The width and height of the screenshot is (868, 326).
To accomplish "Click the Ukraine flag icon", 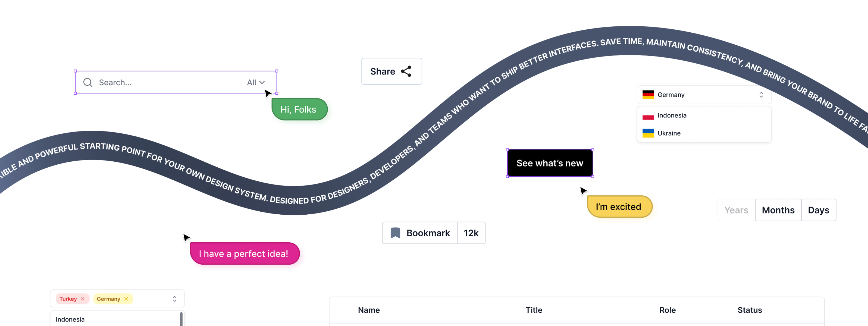I will [648, 133].
